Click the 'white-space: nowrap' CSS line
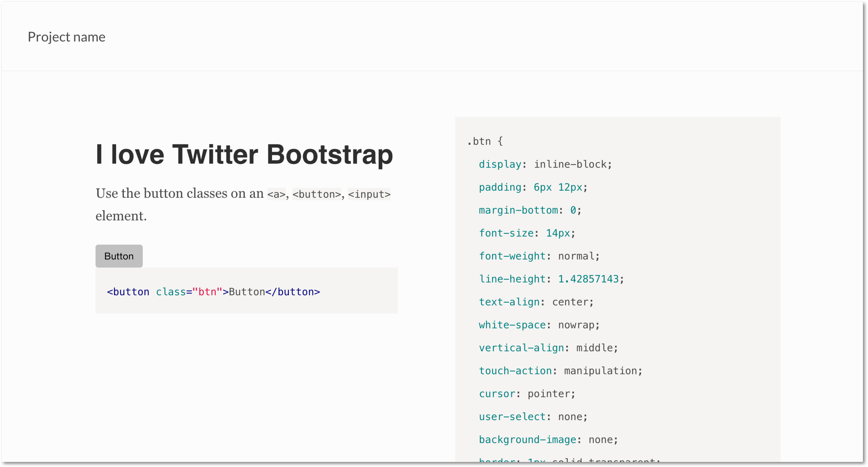Image resolution: width=868 pixels, height=467 pixels. click(x=539, y=325)
